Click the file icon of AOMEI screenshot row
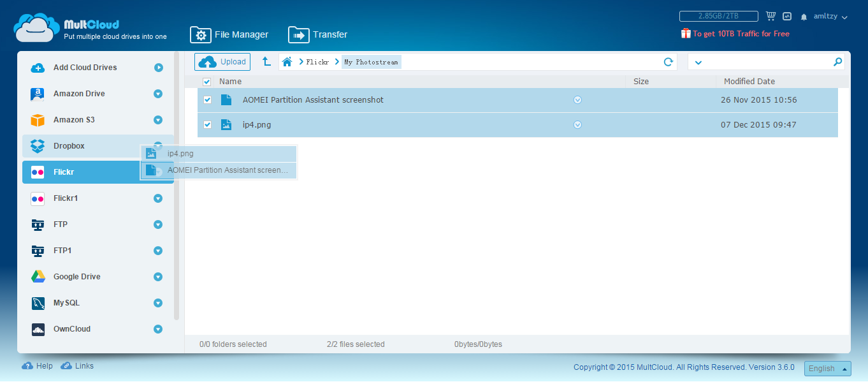The width and height of the screenshot is (868, 382). coord(226,100)
